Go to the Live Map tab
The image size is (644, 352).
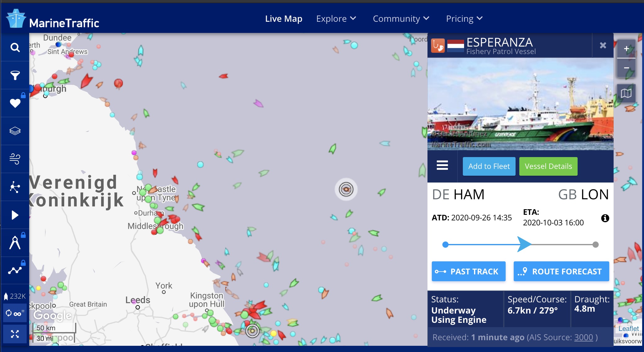[284, 19]
